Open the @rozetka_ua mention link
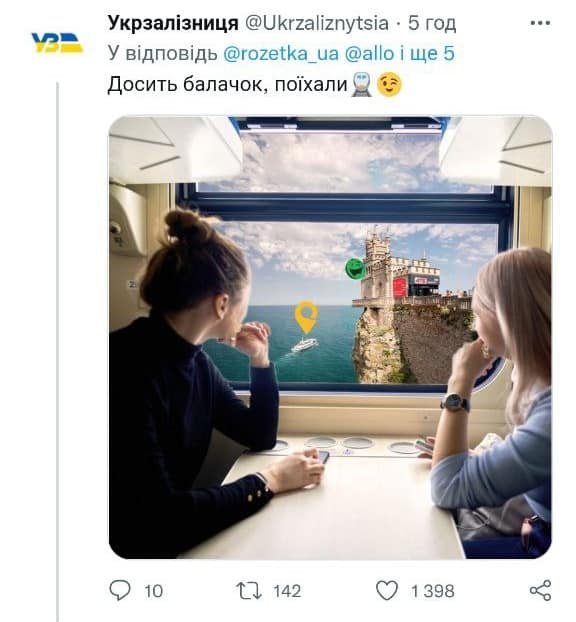The image size is (576, 622). 281,54
